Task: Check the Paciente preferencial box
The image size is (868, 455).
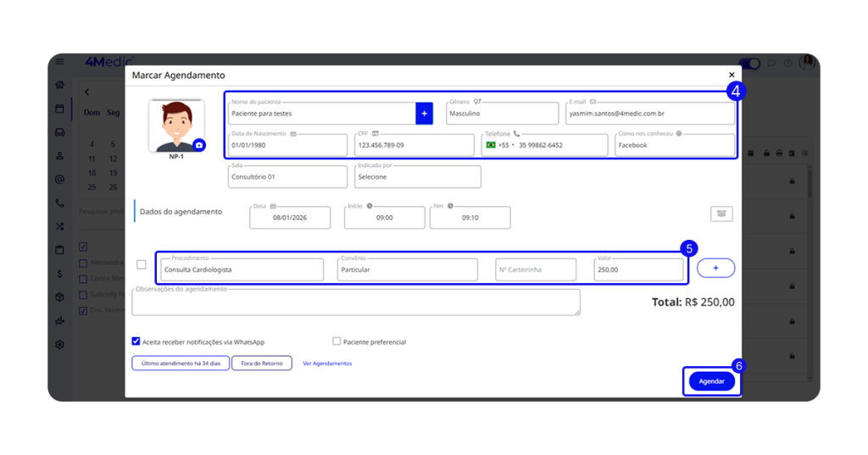Action: coord(337,341)
